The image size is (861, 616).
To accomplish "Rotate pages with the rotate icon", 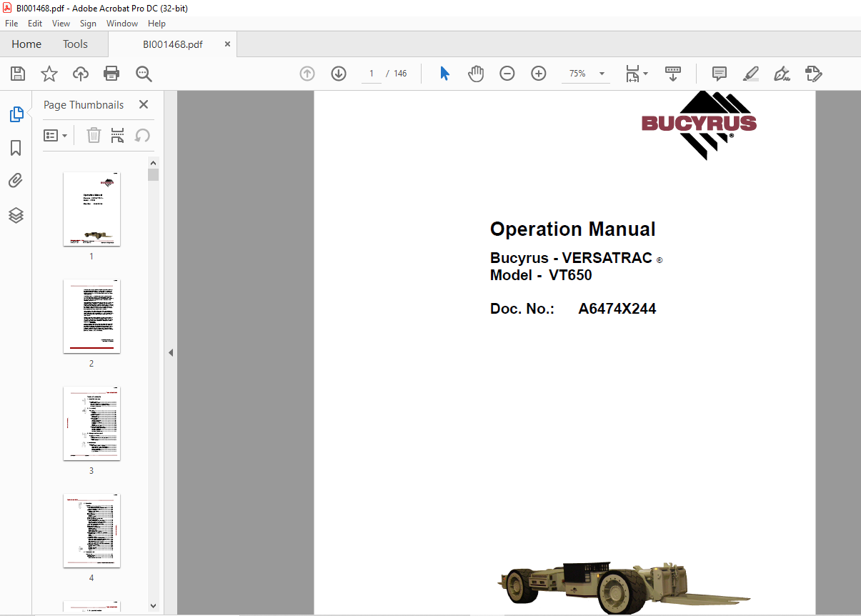I will tap(142, 135).
